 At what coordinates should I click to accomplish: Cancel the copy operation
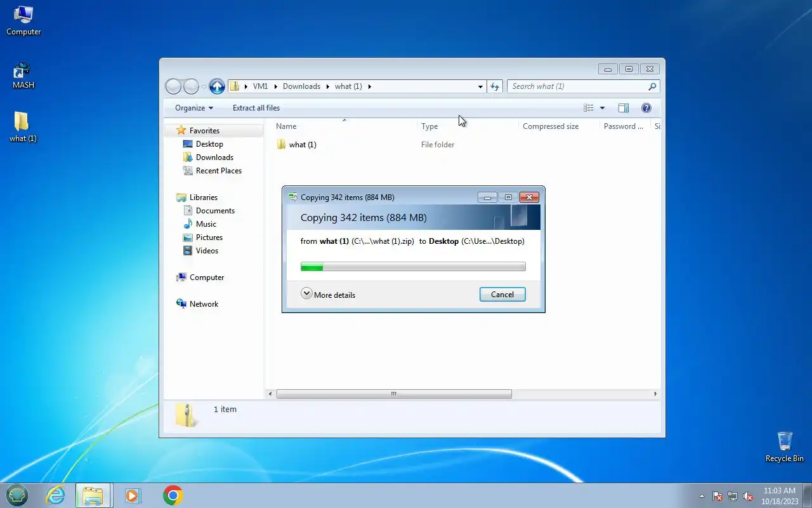pos(502,295)
